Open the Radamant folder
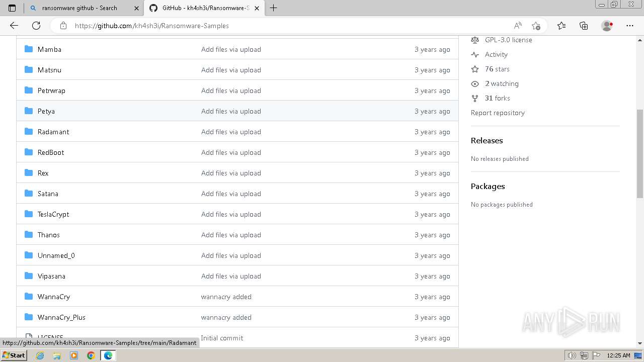Screen dimensions: 644x362 [x=53, y=132]
